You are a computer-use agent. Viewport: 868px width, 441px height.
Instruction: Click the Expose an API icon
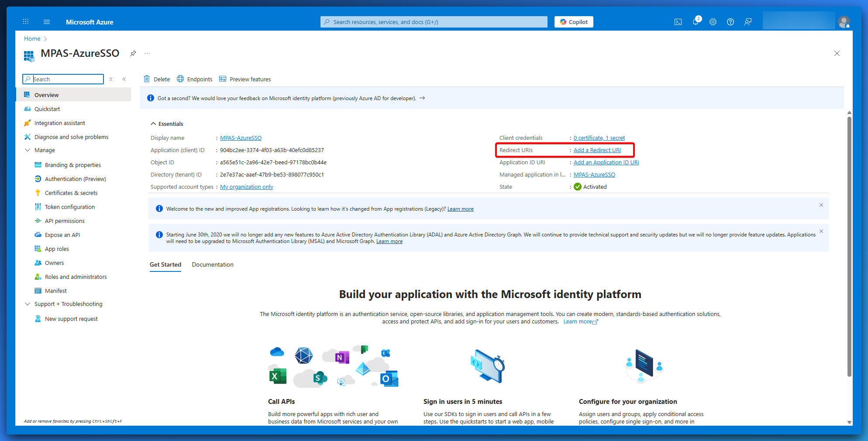(x=38, y=235)
